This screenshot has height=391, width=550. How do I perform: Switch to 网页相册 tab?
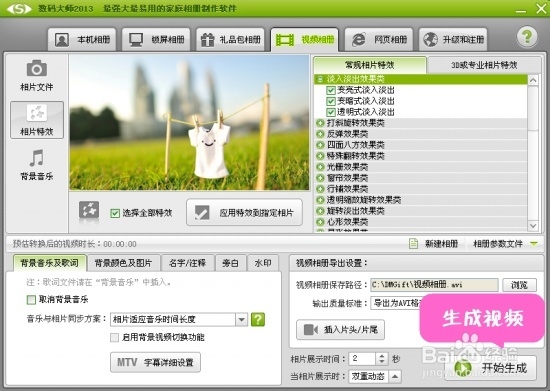pyautogui.click(x=379, y=39)
